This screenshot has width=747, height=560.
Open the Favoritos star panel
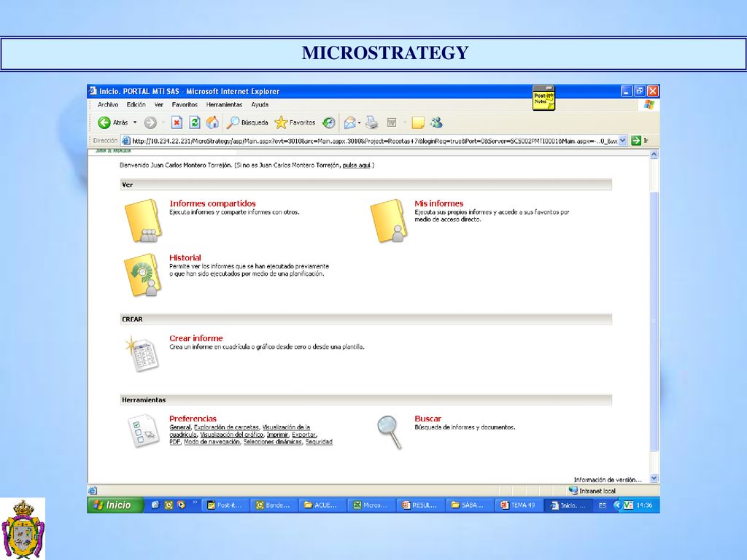click(x=295, y=122)
